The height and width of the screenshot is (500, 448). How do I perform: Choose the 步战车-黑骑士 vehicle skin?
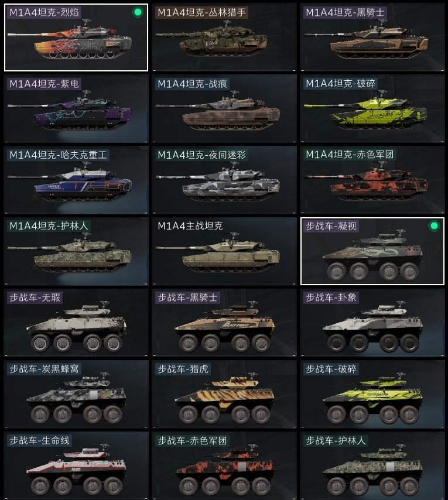click(224, 323)
